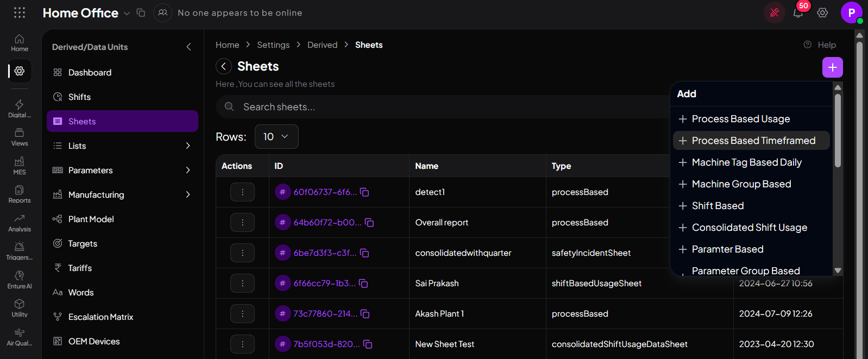The image size is (868, 359).
Task: Select Process Based Usage in Add menu
Action: point(751,119)
